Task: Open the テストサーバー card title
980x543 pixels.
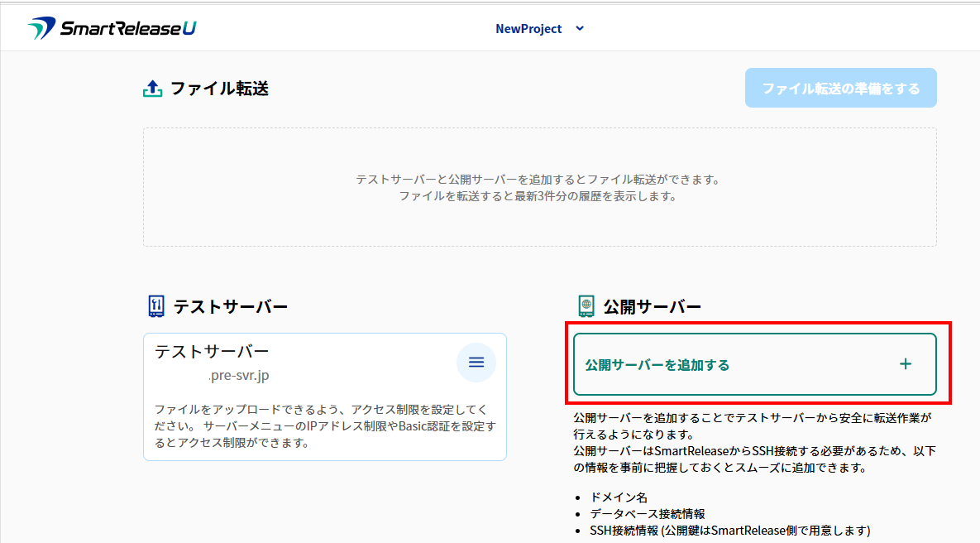Action: coord(212,351)
